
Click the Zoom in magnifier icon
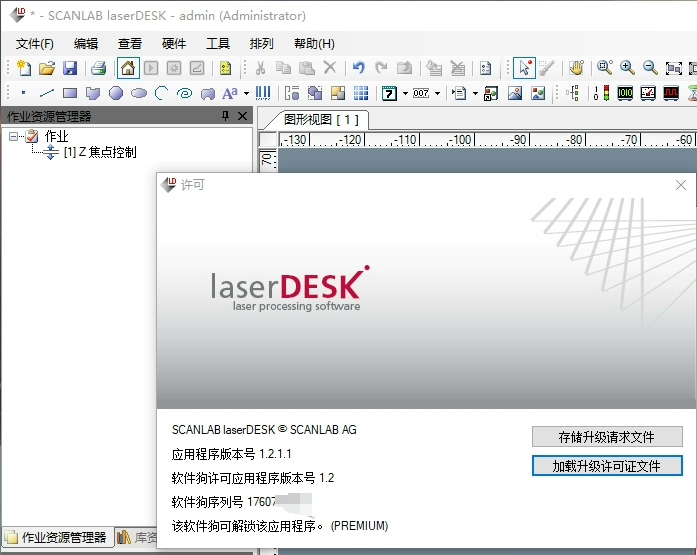coord(627,68)
